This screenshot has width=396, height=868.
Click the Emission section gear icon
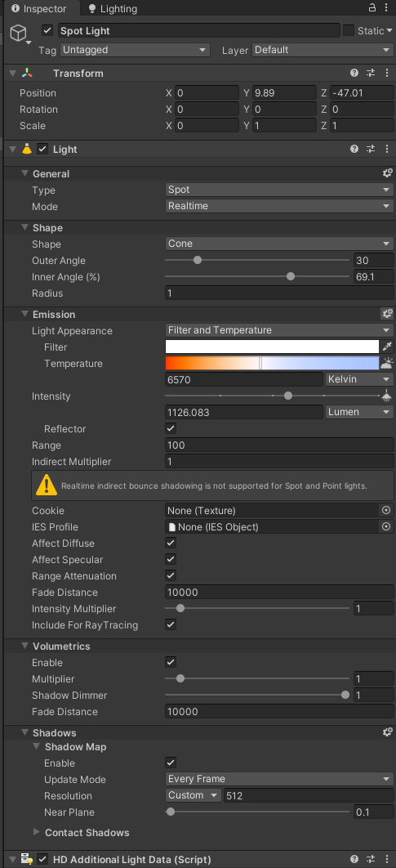pos(387,314)
